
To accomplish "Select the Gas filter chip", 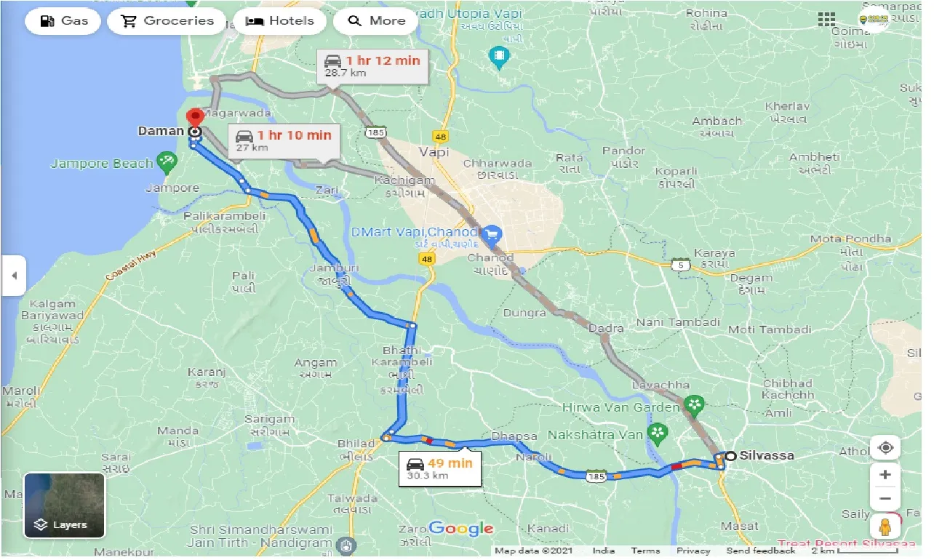I will click(x=63, y=20).
